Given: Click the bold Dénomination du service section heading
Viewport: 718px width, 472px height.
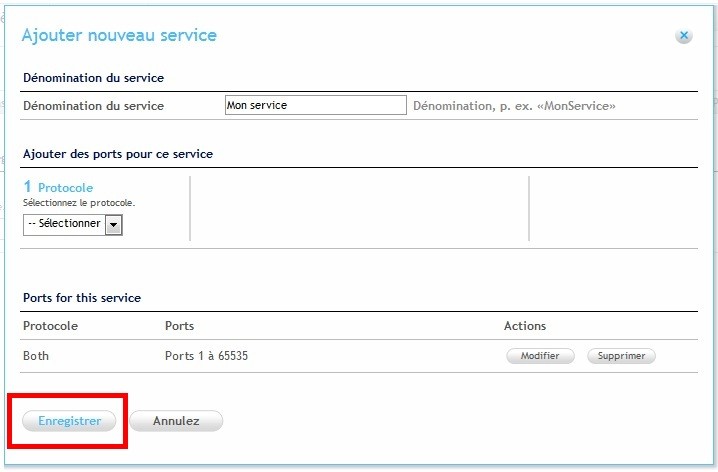Looking at the screenshot, I should pyautogui.click(x=93, y=78).
